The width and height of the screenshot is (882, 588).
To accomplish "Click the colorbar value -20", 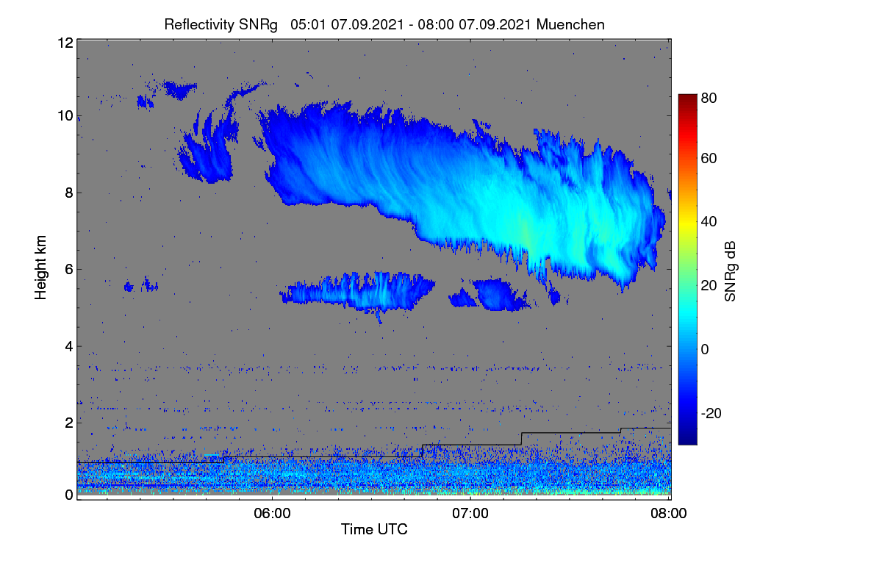I will tap(711, 413).
